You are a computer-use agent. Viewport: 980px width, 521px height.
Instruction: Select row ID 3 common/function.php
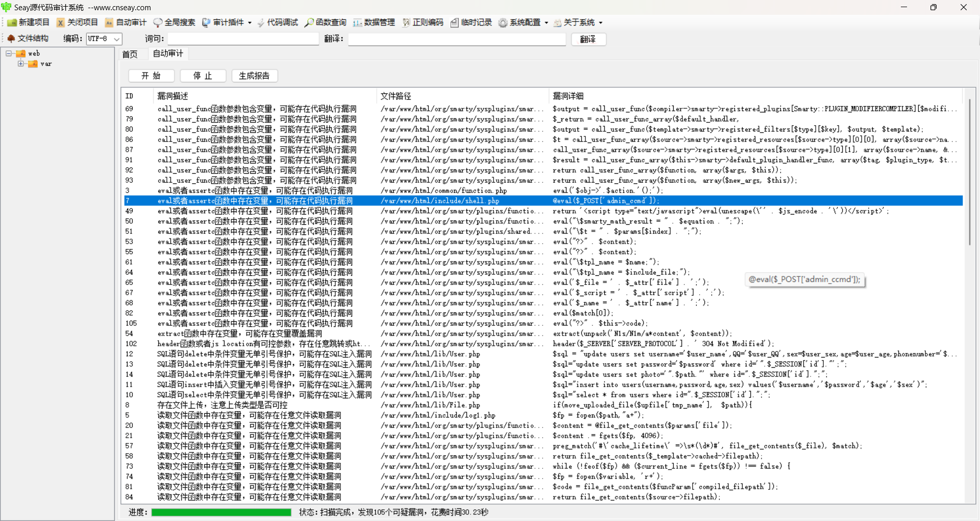[543, 191]
